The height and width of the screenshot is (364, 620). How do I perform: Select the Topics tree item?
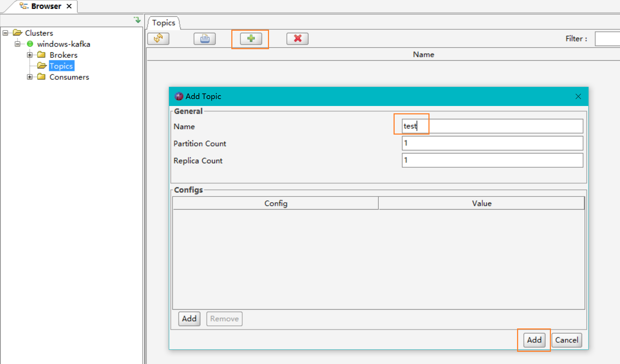[61, 66]
